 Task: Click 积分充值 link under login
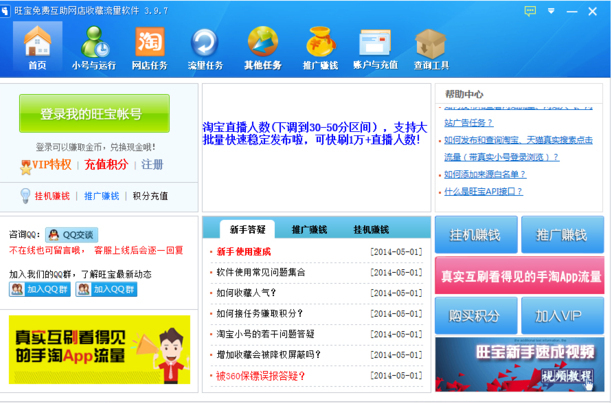coord(150,196)
